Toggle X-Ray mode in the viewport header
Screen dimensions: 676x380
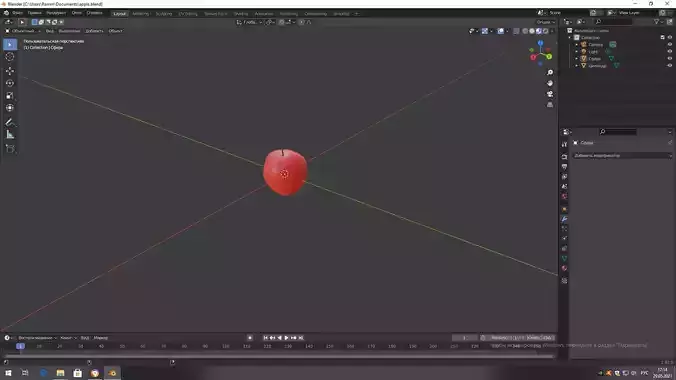(x=516, y=31)
